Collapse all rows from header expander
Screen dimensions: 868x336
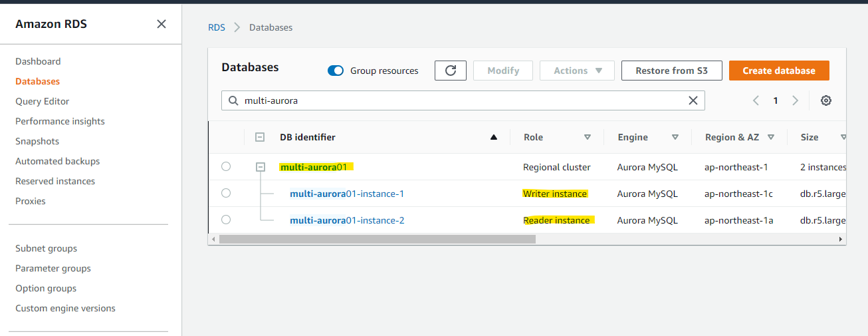click(260, 137)
